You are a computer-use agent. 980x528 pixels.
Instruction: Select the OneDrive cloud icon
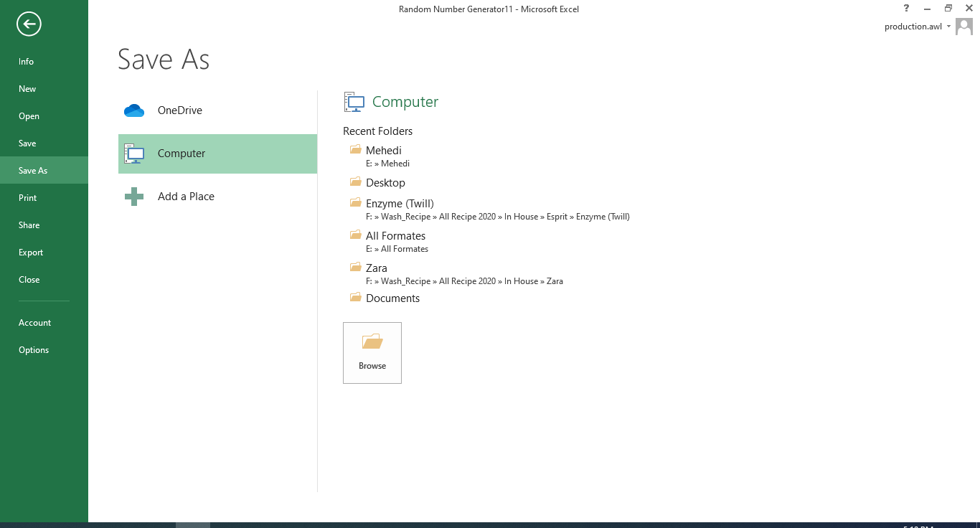(134, 110)
